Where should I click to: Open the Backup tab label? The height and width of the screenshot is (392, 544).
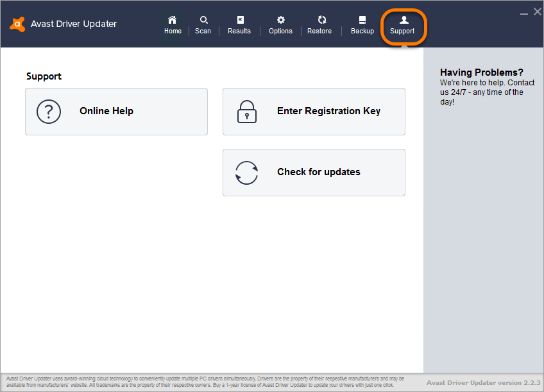(362, 31)
